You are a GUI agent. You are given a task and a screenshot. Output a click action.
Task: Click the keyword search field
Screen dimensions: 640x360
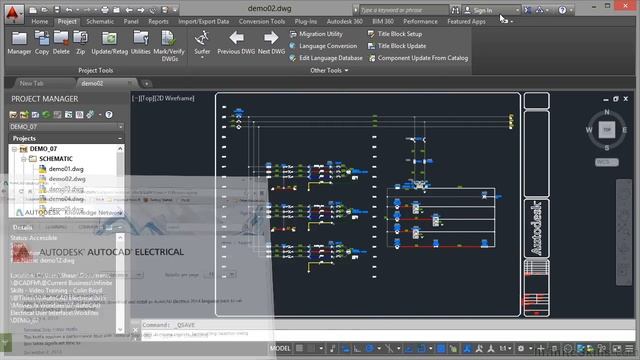403,10
